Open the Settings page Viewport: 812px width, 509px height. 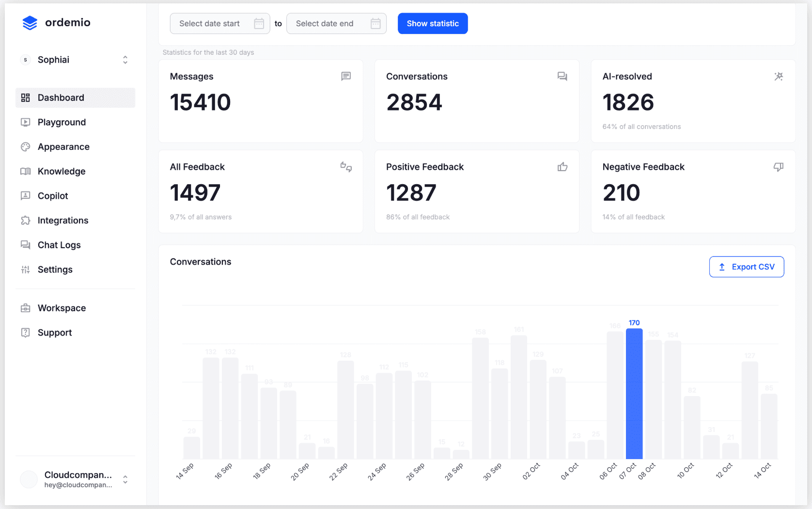(76, 270)
